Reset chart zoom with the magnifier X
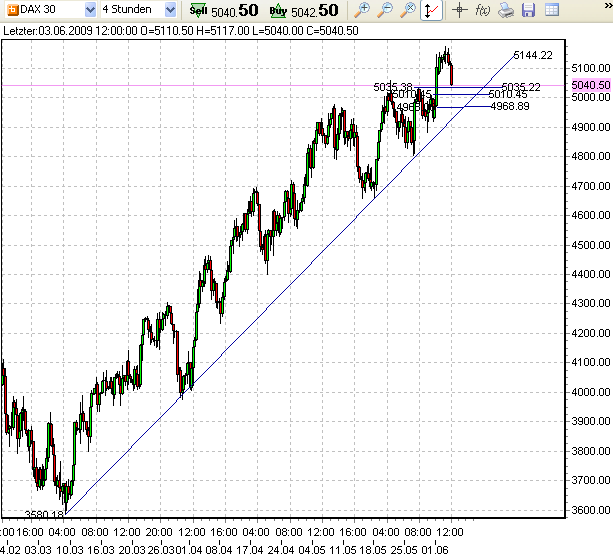The width and height of the screenshot is (613, 555). (408, 10)
